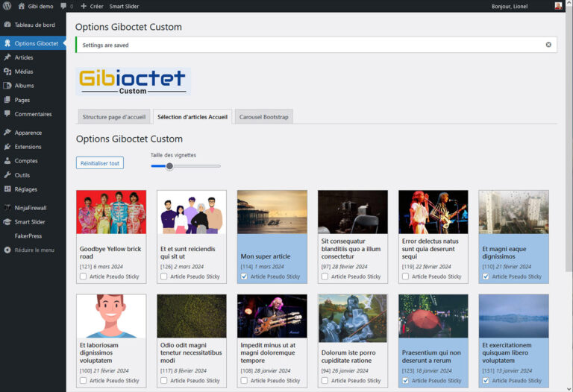The width and height of the screenshot is (573, 392).
Task: Click Réduire le menu text
Action: click(x=34, y=250)
